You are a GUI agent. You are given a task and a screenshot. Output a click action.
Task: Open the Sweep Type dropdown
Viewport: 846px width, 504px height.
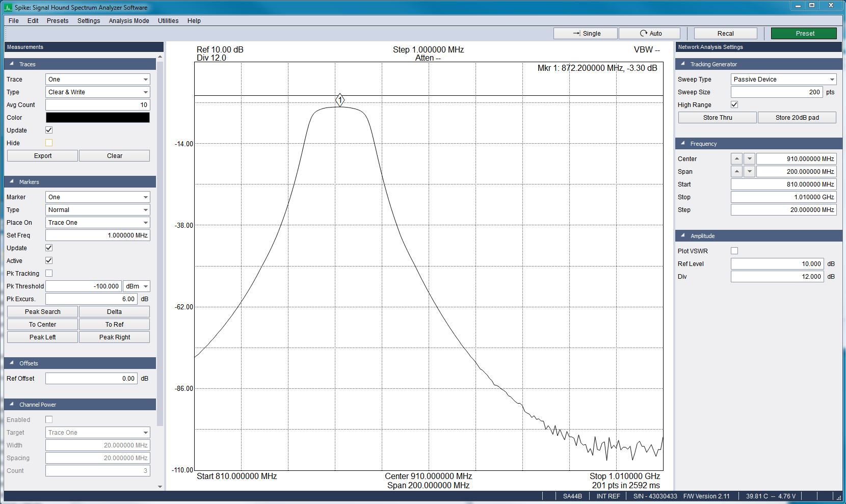coord(784,79)
